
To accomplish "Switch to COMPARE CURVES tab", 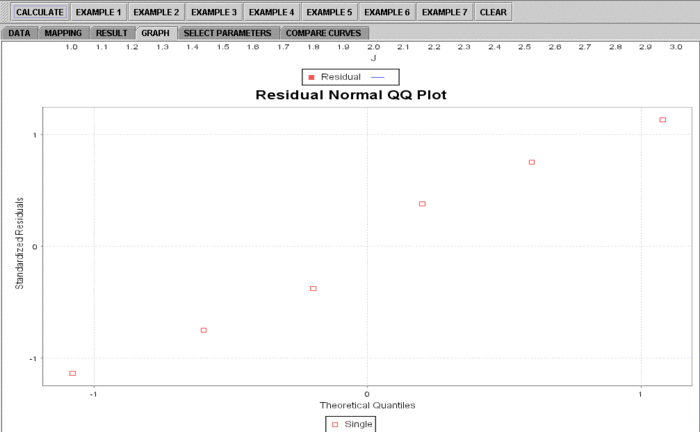I will 323,33.
